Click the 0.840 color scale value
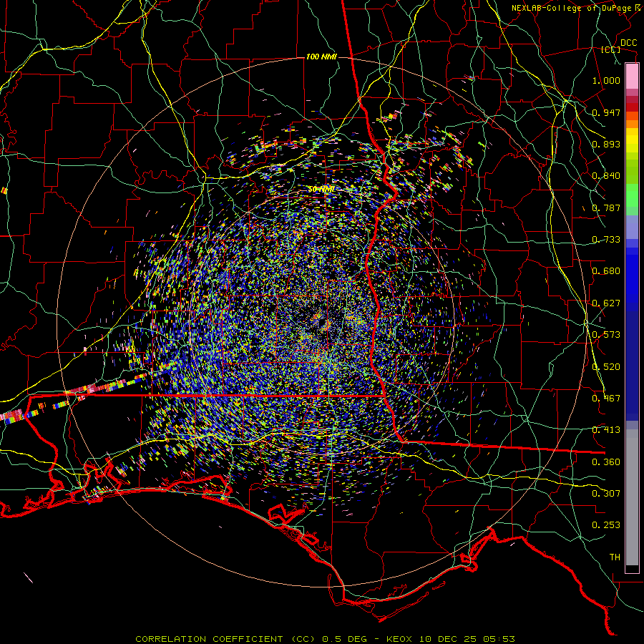Viewport: 644px width, 644px height. (606, 176)
